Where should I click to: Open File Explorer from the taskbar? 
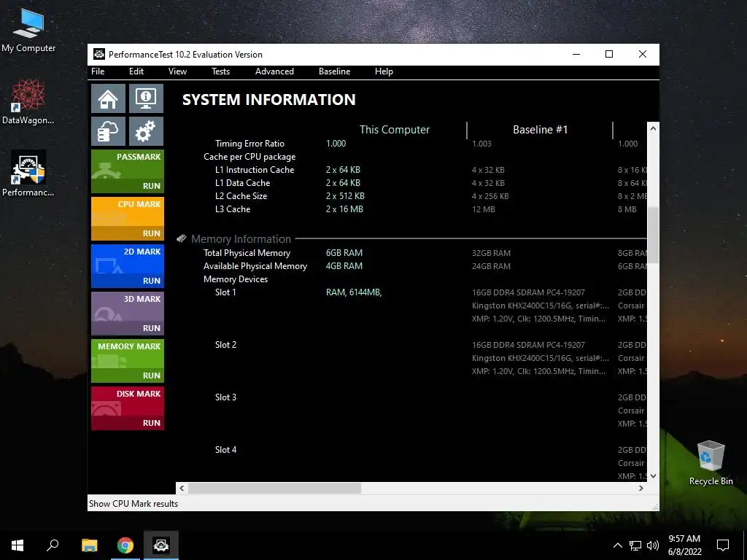[x=89, y=545]
